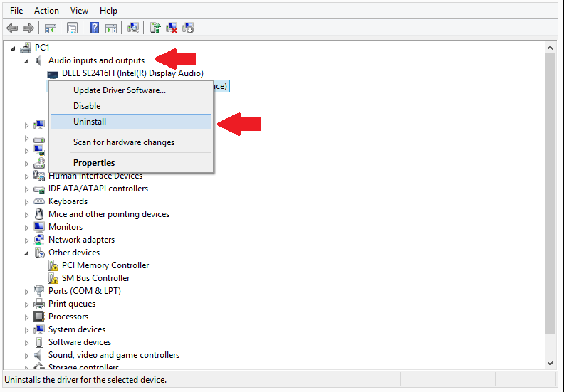Click the Back arrow in the toolbar

(12, 28)
